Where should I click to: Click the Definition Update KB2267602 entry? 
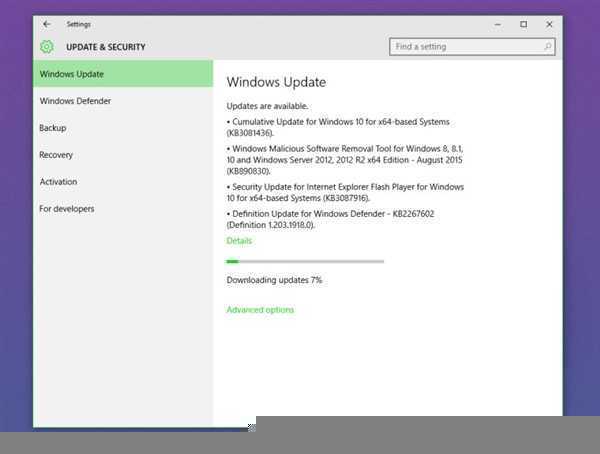[330, 219]
